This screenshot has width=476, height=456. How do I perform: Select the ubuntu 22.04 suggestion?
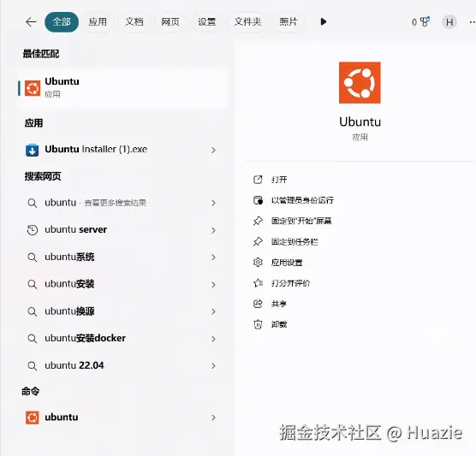pyautogui.click(x=122, y=365)
